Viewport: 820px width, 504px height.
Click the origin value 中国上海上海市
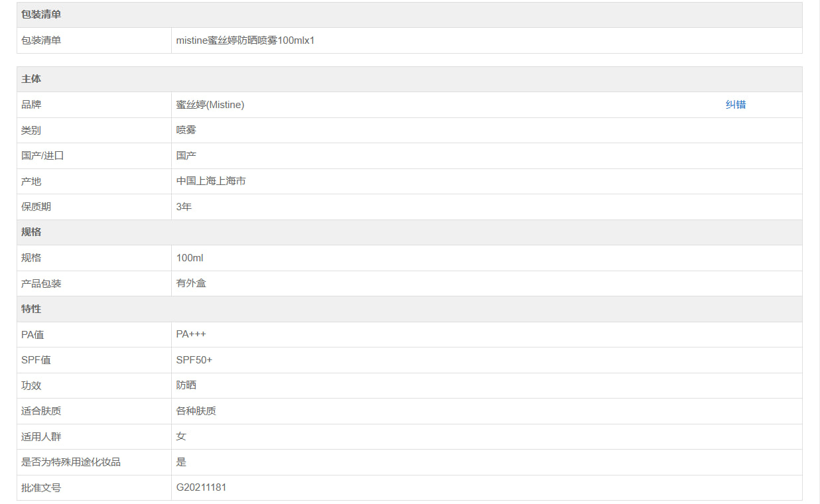pos(210,181)
